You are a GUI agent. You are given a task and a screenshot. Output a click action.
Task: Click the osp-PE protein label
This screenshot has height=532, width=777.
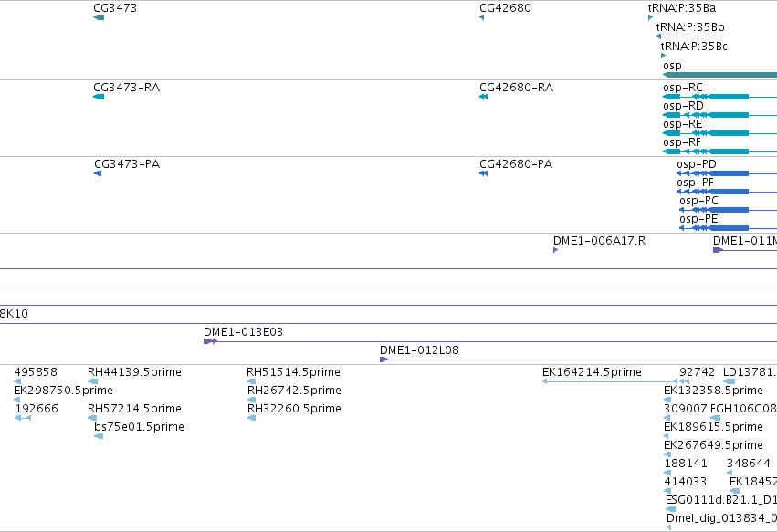(x=698, y=219)
